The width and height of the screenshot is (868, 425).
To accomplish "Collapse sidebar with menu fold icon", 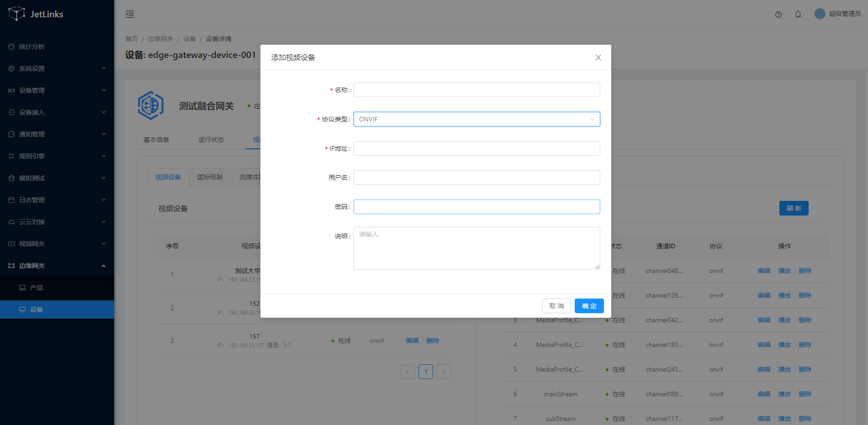I will coord(130,14).
